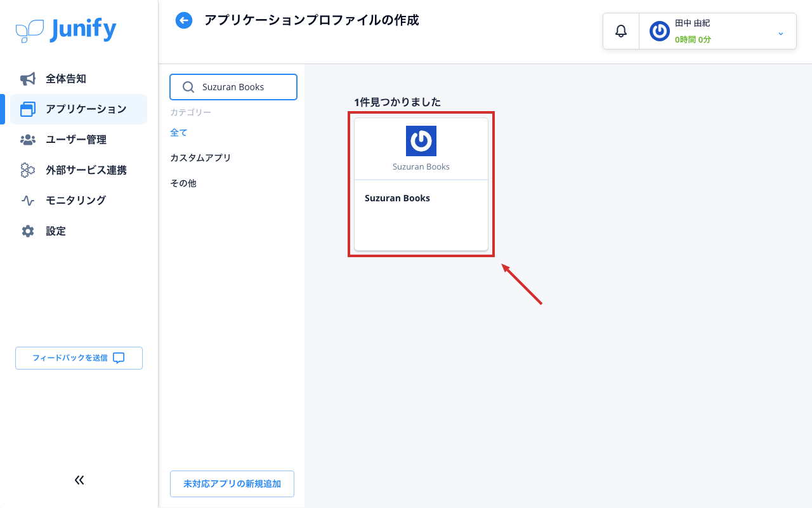This screenshot has height=508, width=812.
Task: Click the bold Suzuran Books card title
Action: (x=397, y=198)
